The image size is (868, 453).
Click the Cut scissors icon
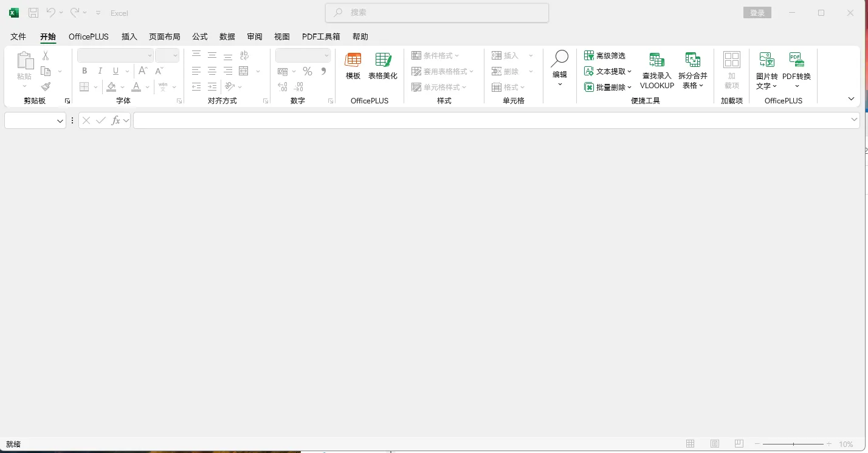46,56
